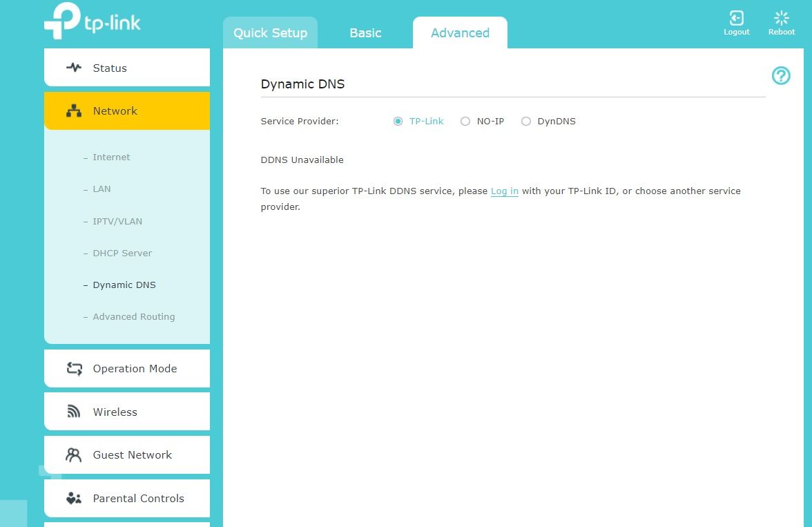Click the Logout text label

click(x=736, y=32)
